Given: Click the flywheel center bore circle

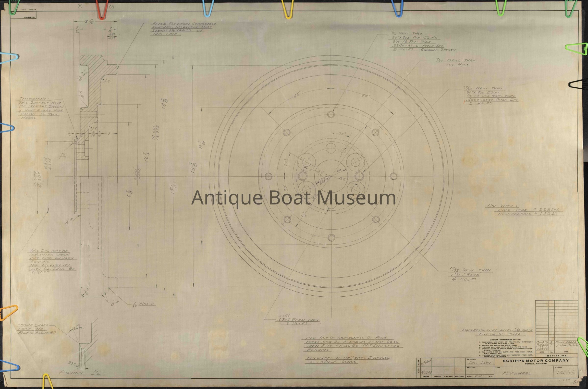Looking at the screenshot, I should tap(331, 176).
